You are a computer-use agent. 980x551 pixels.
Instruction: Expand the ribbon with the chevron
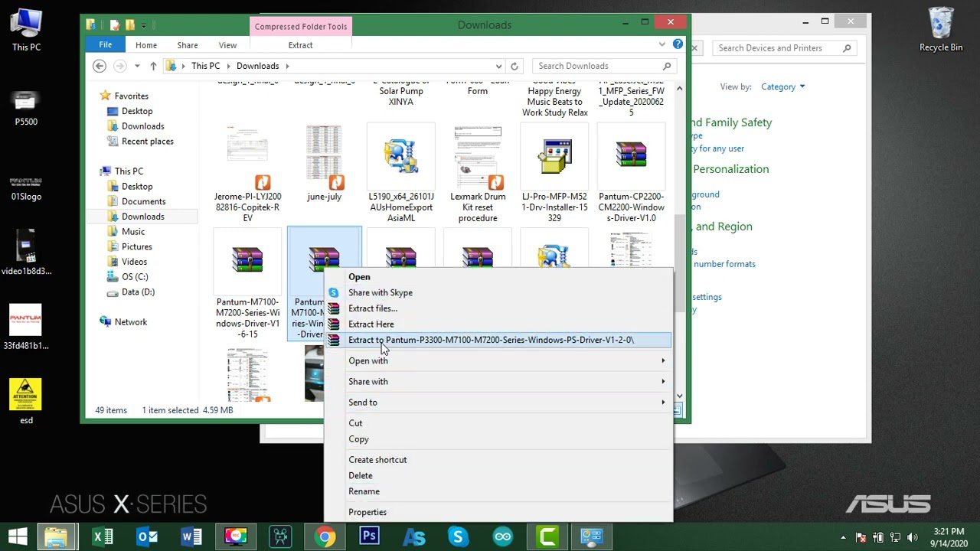pos(662,44)
